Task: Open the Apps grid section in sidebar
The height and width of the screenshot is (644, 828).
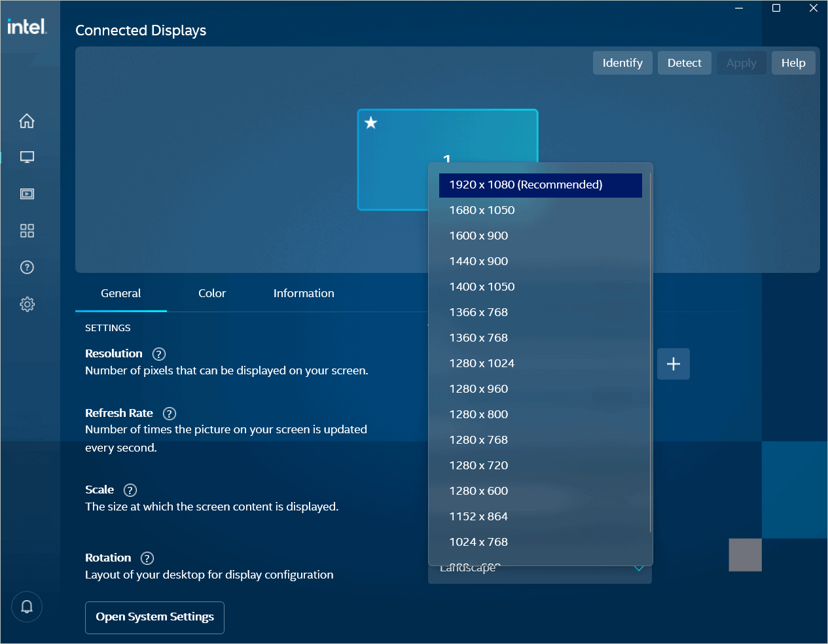Action: 26,230
